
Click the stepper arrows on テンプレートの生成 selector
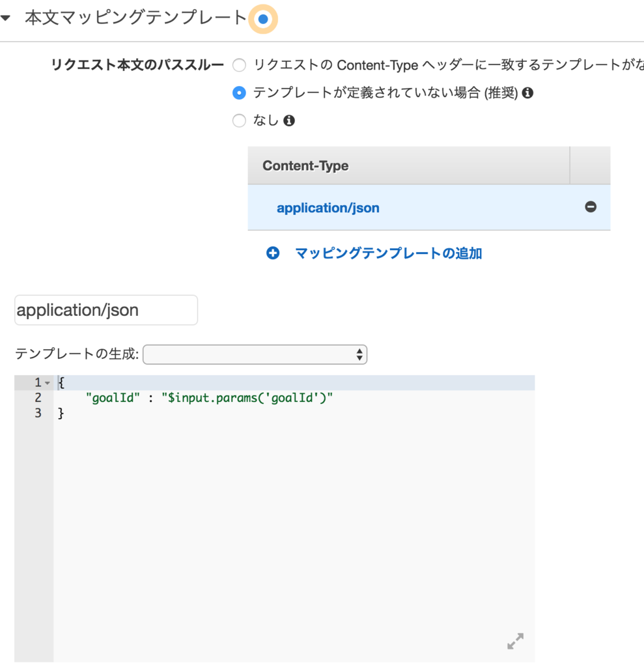359,354
